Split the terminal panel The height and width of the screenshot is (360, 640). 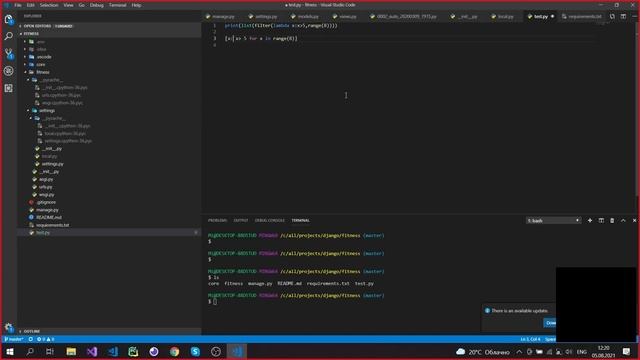coord(601,220)
